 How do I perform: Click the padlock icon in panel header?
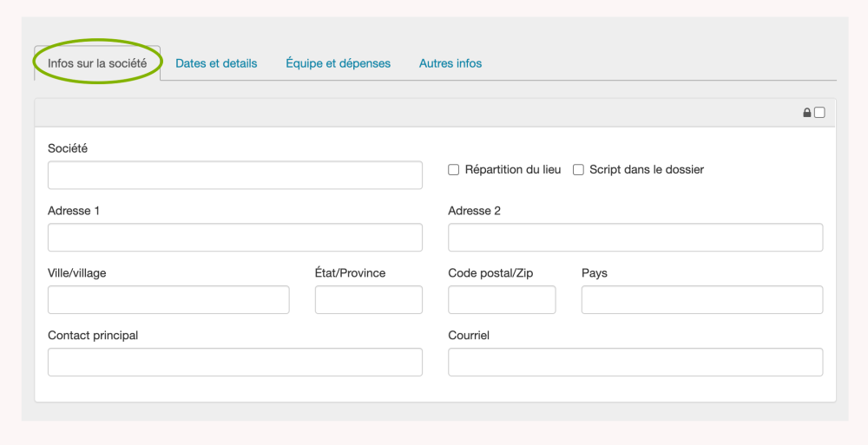pos(807,113)
